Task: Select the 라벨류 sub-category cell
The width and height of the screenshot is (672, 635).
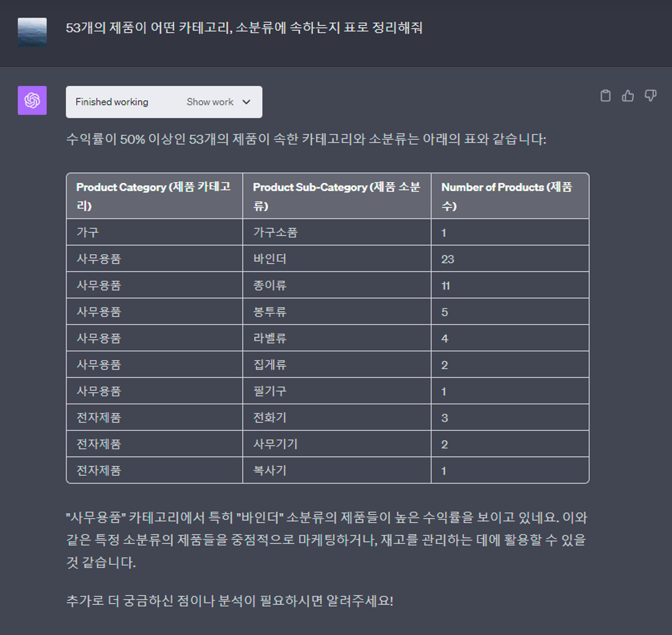Action: [x=337, y=338]
